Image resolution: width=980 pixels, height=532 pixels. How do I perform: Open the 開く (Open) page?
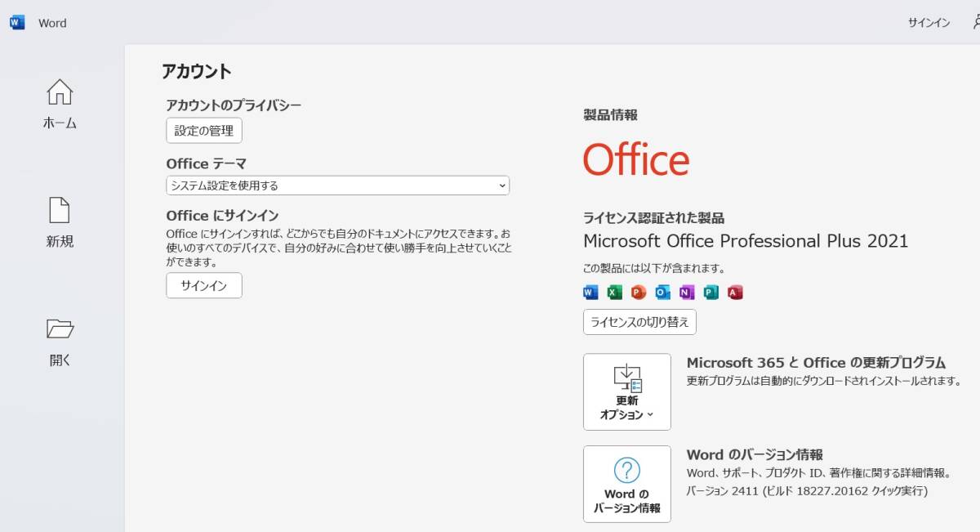tap(60, 342)
